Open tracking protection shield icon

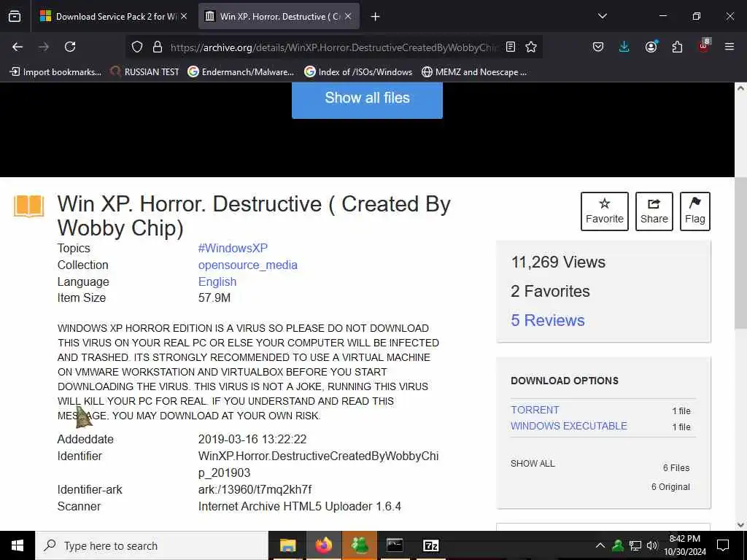(137, 47)
